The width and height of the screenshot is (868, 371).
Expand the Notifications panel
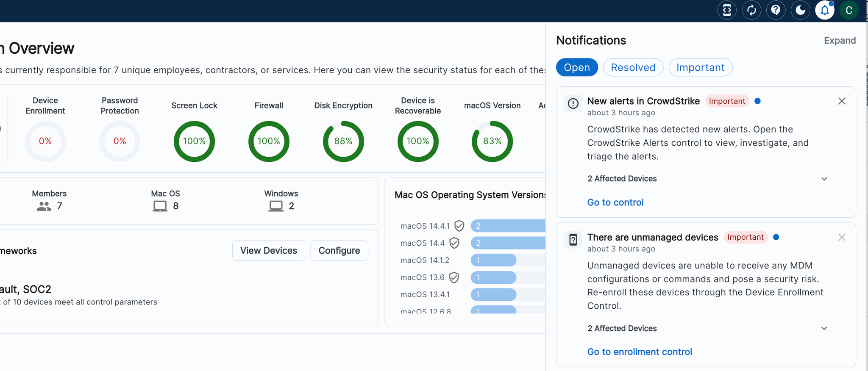(839, 41)
